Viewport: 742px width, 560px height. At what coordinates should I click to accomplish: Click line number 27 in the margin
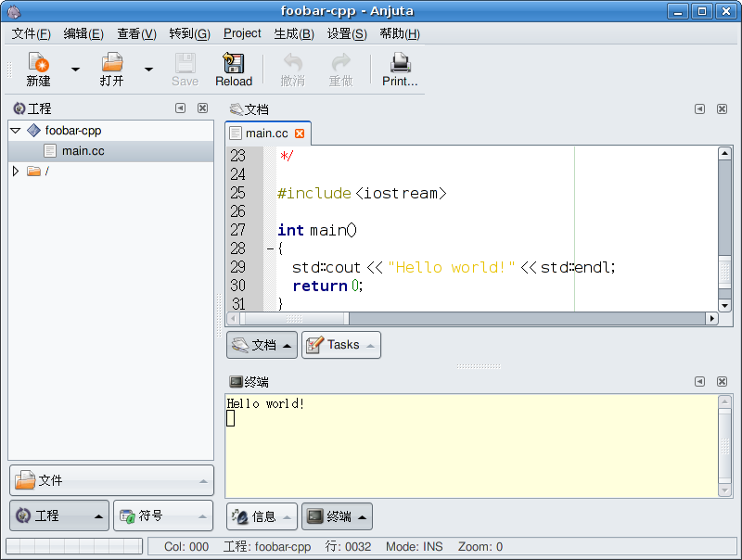pyautogui.click(x=238, y=230)
